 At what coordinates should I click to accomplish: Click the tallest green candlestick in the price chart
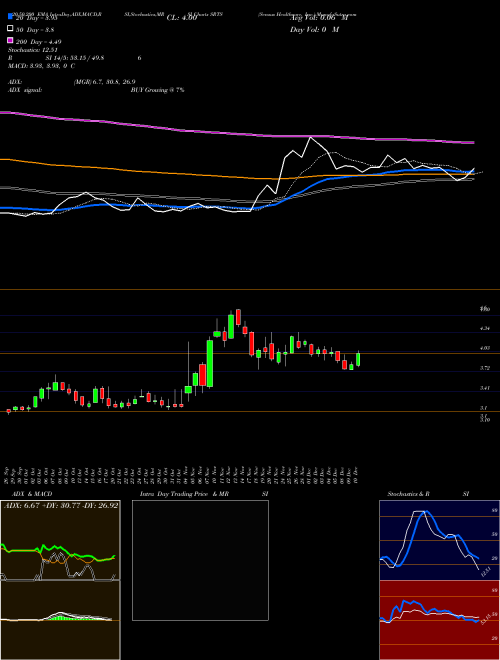click(x=210, y=364)
